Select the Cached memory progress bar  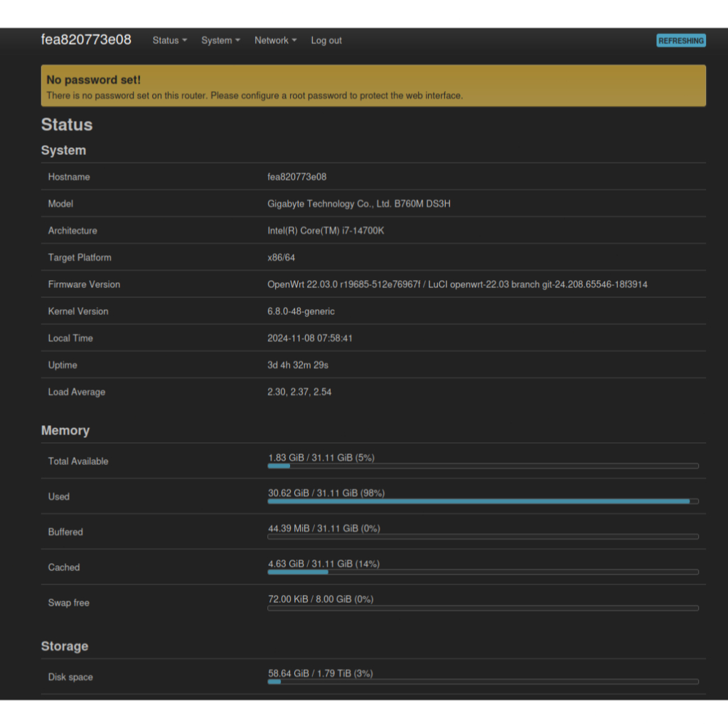[483, 572]
